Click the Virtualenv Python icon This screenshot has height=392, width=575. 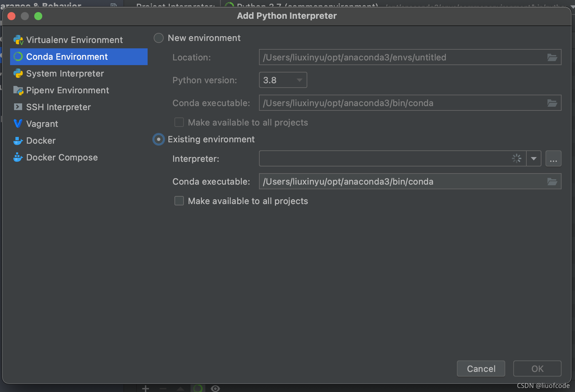point(18,40)
